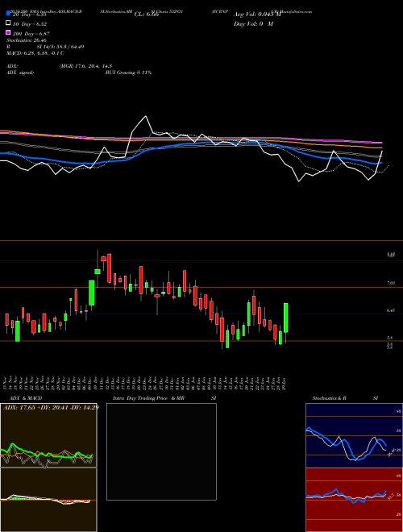
Task: Click the last large green candlestick
Action: [286, 318]
